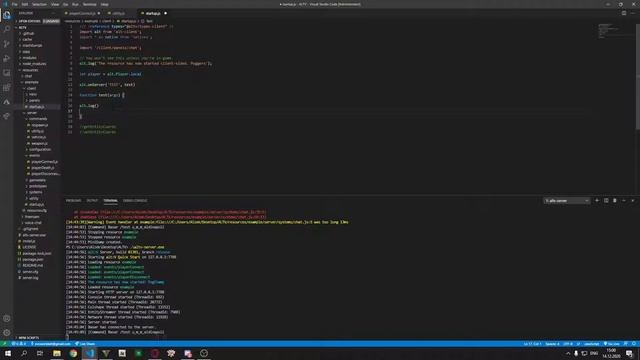Open the Selection menu
Screen dimensions: 640x360
(x=39, y=4)
